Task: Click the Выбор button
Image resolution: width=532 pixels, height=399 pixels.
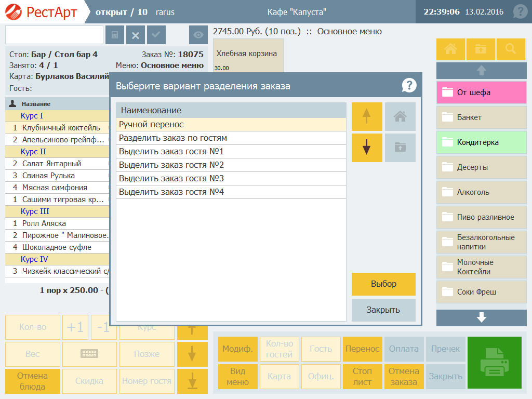Action: 383,284
